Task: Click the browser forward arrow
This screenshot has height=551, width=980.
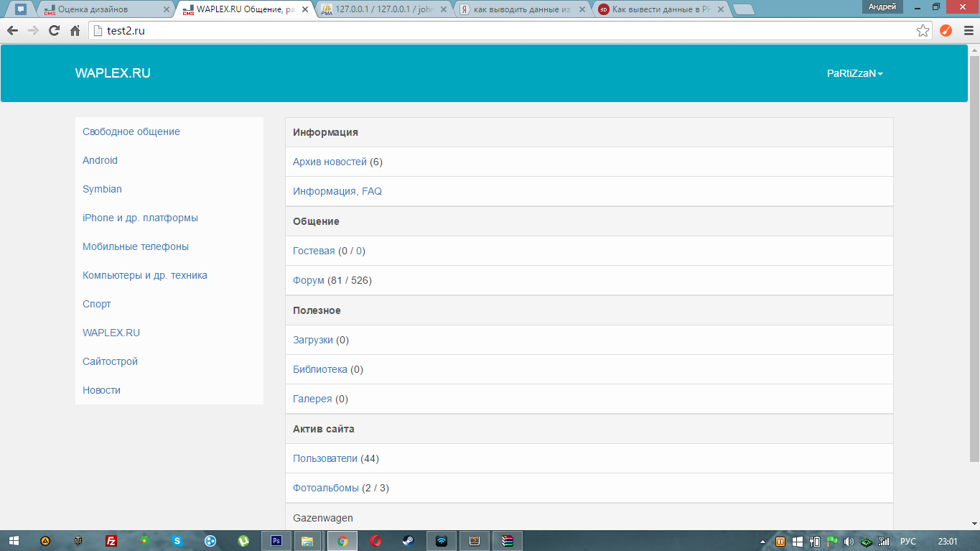Action: click(x=33, y=30)
